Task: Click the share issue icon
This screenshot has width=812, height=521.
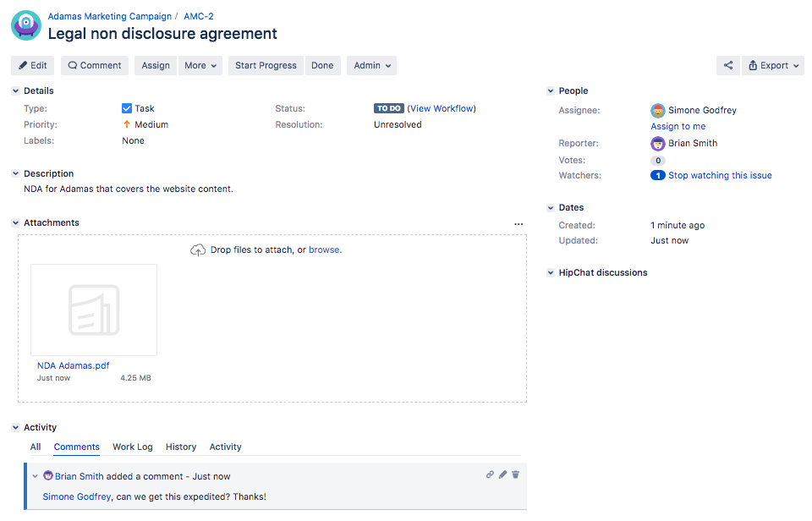Action: coord(728,65)
